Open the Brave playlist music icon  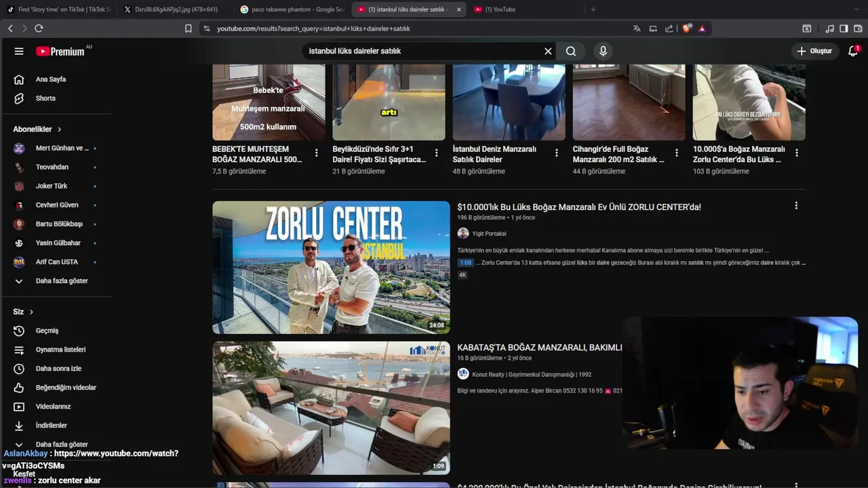point(829,28)
